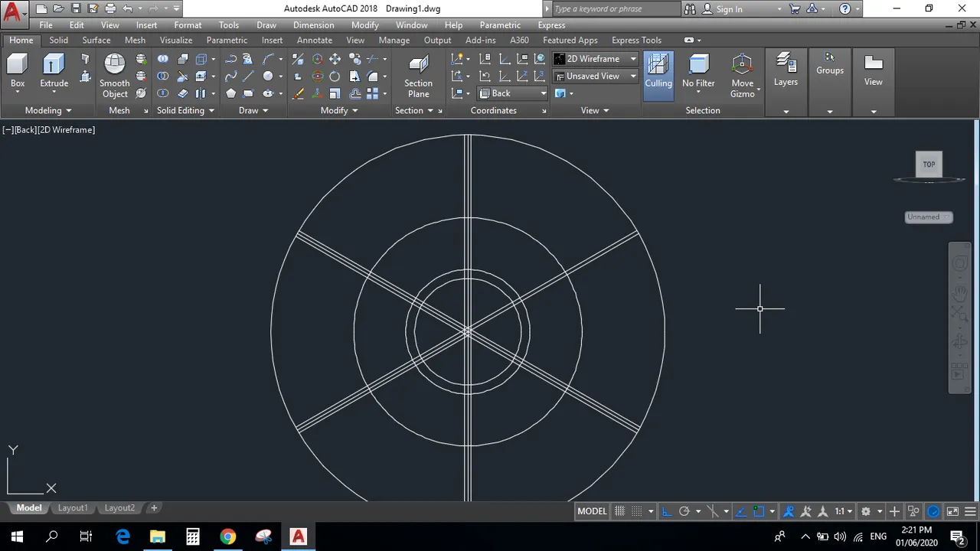
Task: Click the Customization menu icon in status bar
Action: 971,511
